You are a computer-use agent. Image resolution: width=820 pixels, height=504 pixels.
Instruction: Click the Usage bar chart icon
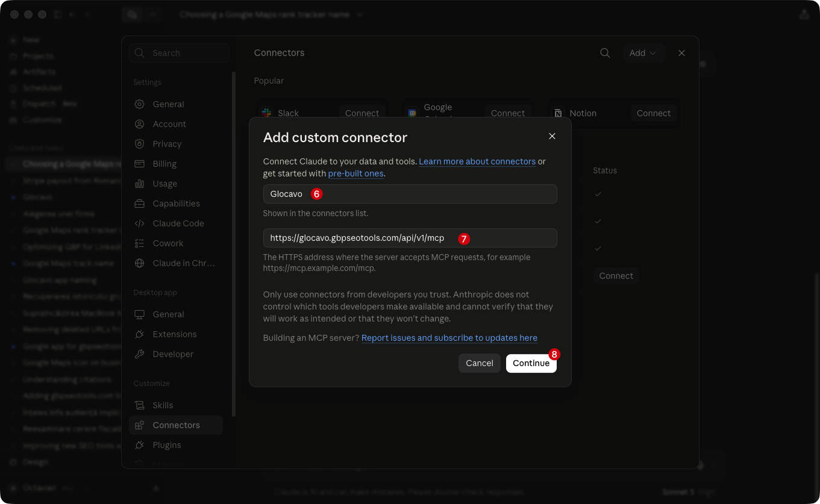coord(140,184)
